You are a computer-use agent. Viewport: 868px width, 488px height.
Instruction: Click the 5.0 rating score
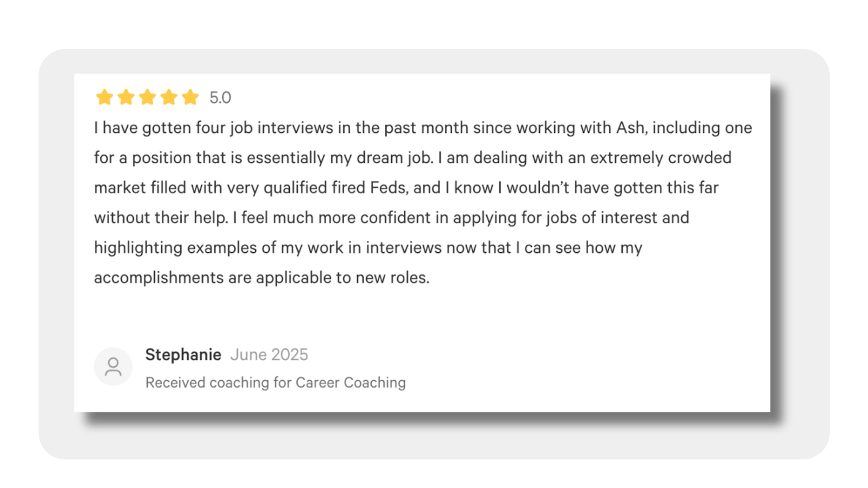pos(220,98)
